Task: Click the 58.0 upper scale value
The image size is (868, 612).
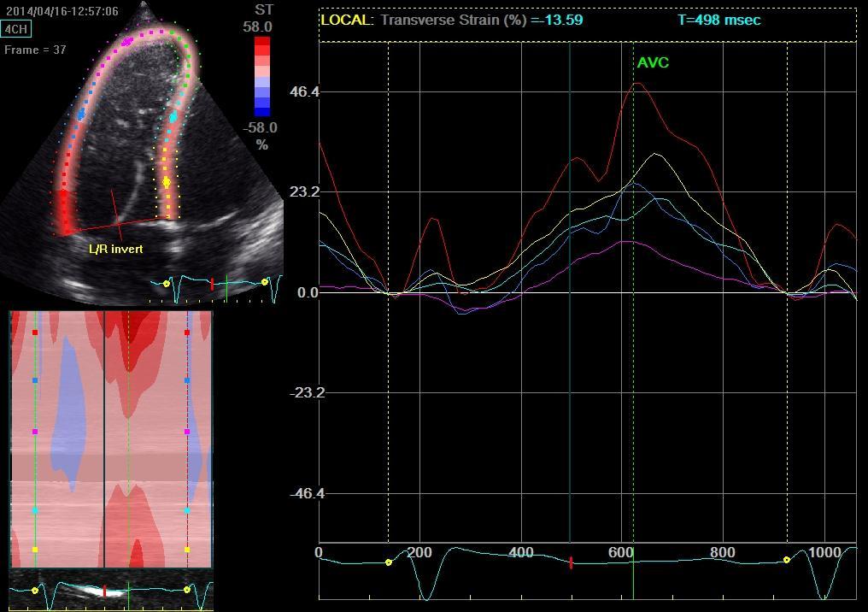Action: tap(258, 26)
